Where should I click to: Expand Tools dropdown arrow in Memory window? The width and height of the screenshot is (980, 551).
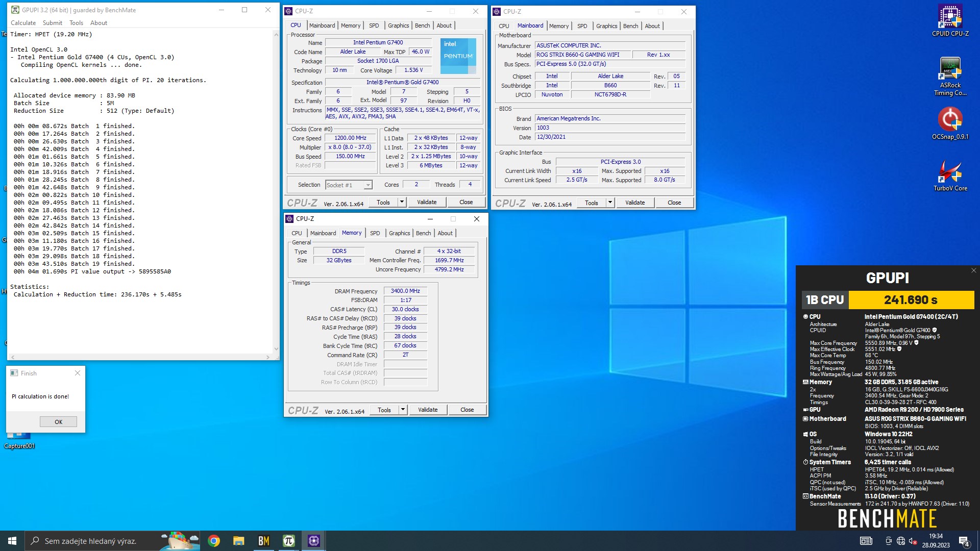coord(403,410)
